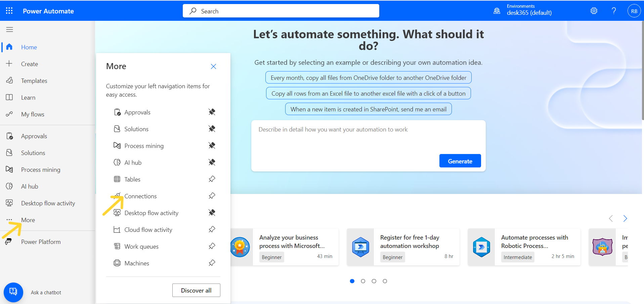This screenshot has width=644, height=304.
Task: Click the automation description text box
Action: (368, 141)
